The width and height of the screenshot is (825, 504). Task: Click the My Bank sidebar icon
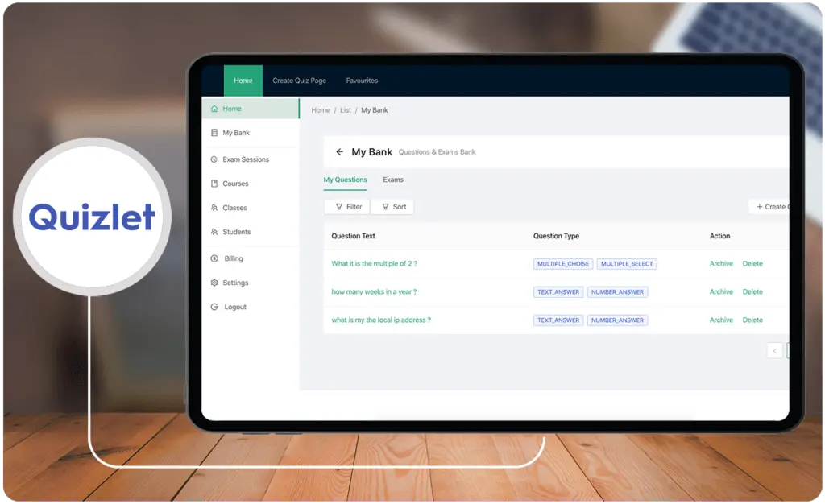pos(214,133)
